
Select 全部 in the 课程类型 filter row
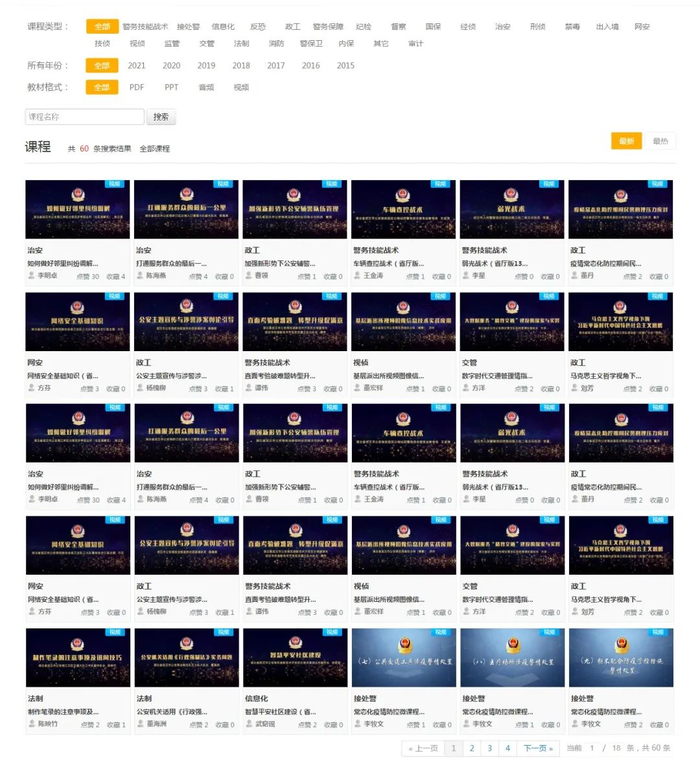click(x=102, y=27)
